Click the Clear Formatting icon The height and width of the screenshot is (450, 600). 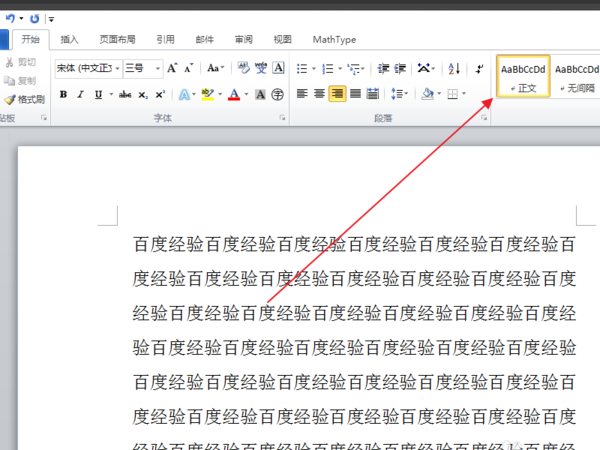point(243,68)
